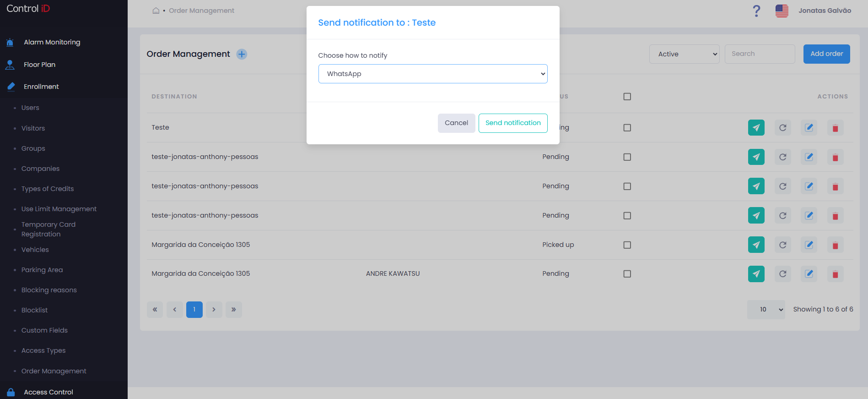Click the ACTIONS column header
Screen dimensions: 868x399
832,97
